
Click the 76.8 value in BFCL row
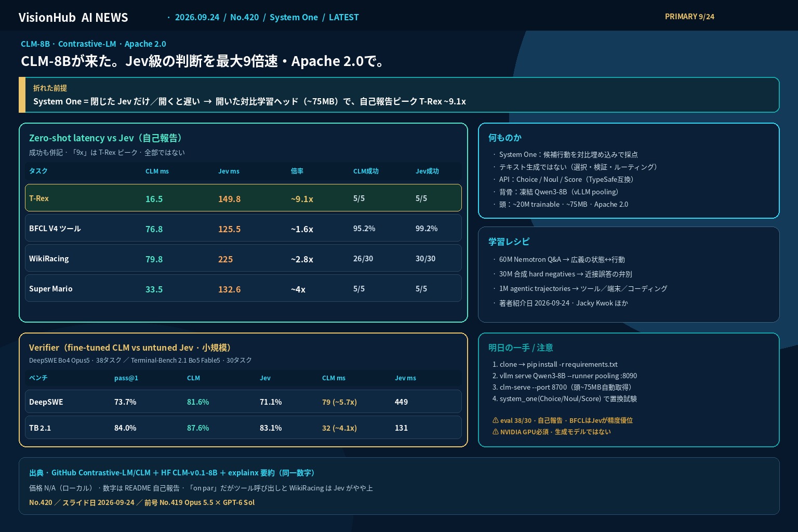click(x=154, y=229)
